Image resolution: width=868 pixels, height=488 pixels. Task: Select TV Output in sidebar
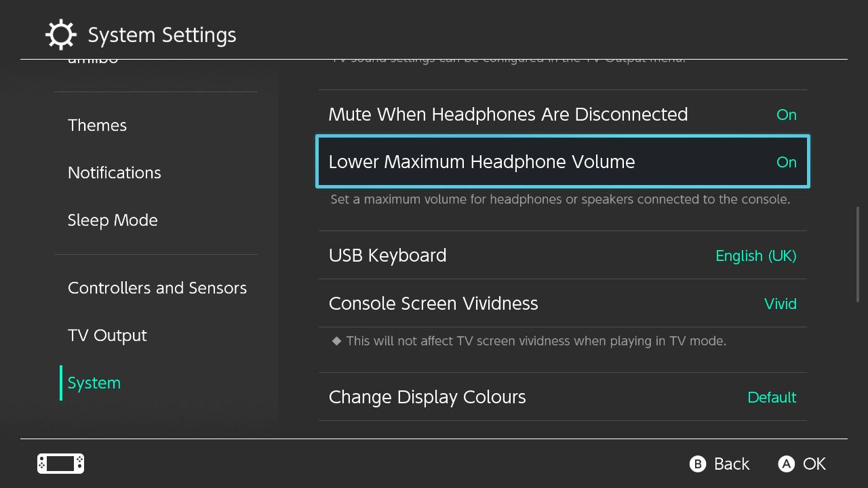107,335
